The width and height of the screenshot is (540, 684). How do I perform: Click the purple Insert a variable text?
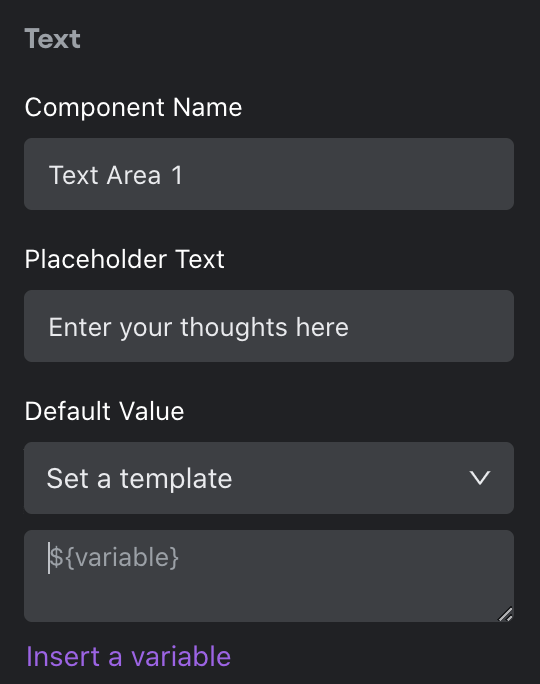tap(128, 657)
